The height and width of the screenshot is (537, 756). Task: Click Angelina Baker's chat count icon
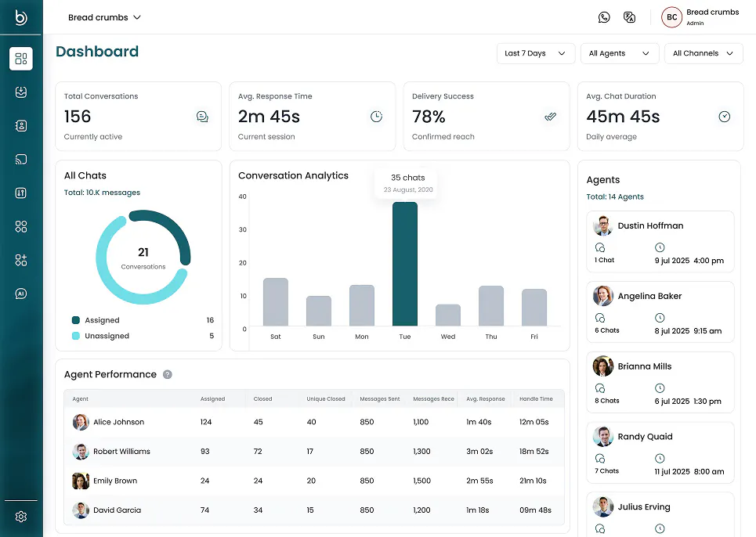tap(600, 318)
